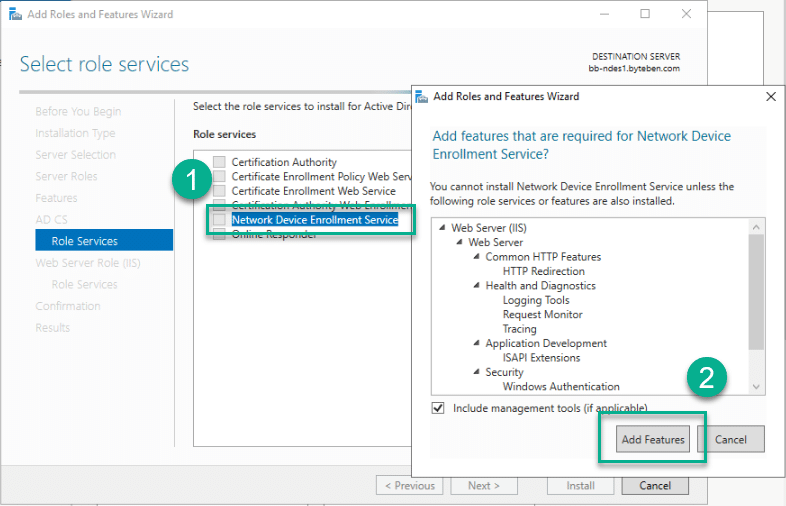Toggle Include management tools checkbox

(438, 408)
